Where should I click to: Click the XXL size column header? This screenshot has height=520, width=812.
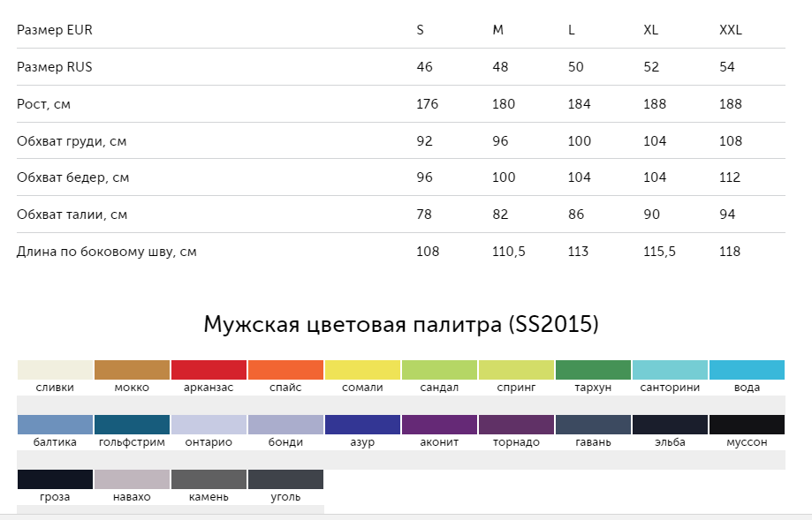(731, 30)
